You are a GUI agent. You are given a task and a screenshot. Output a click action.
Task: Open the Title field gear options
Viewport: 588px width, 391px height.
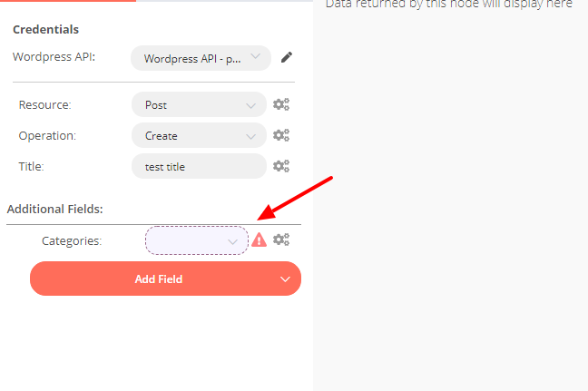[x=281, y=166]
